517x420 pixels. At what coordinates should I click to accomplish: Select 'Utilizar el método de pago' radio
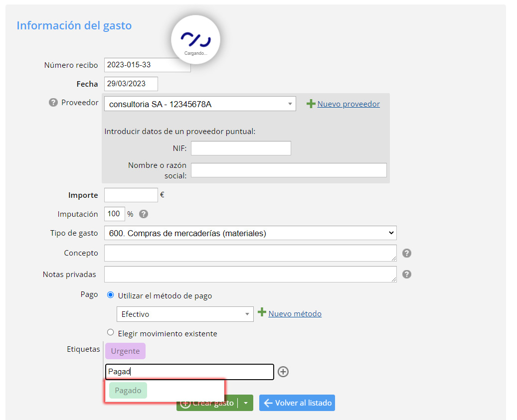[x=111, y=295]
